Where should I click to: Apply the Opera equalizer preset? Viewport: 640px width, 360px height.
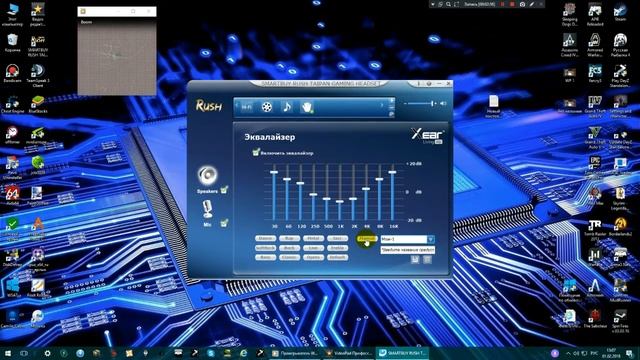point(313,258)
